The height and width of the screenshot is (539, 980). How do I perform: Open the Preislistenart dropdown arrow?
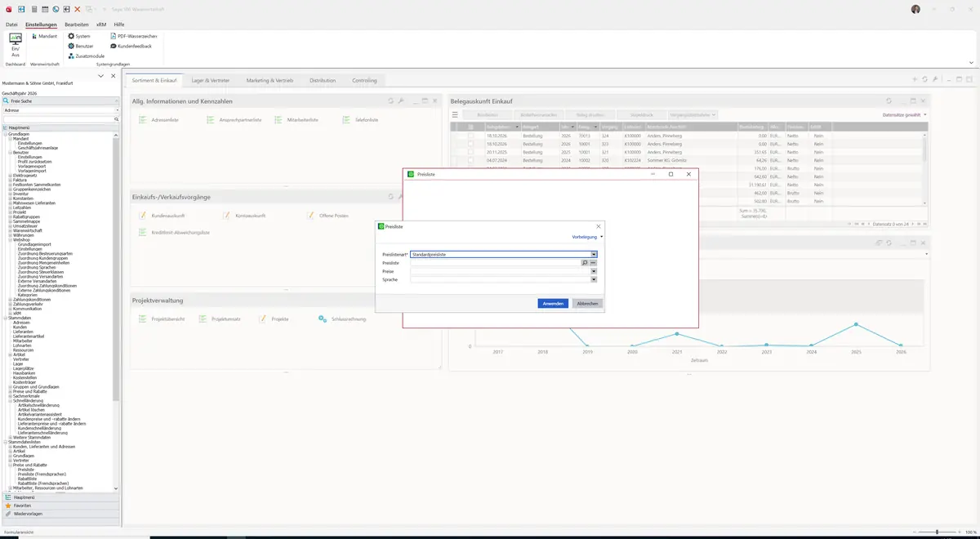594,254
